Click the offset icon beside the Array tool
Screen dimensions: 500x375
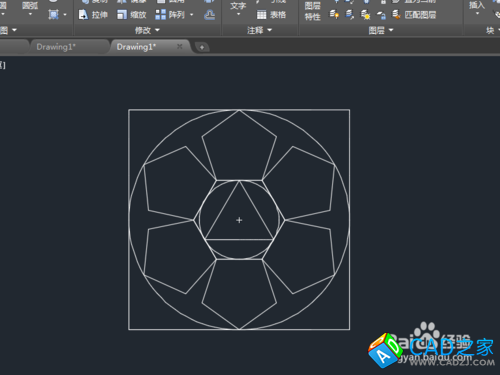click(209, 15)
